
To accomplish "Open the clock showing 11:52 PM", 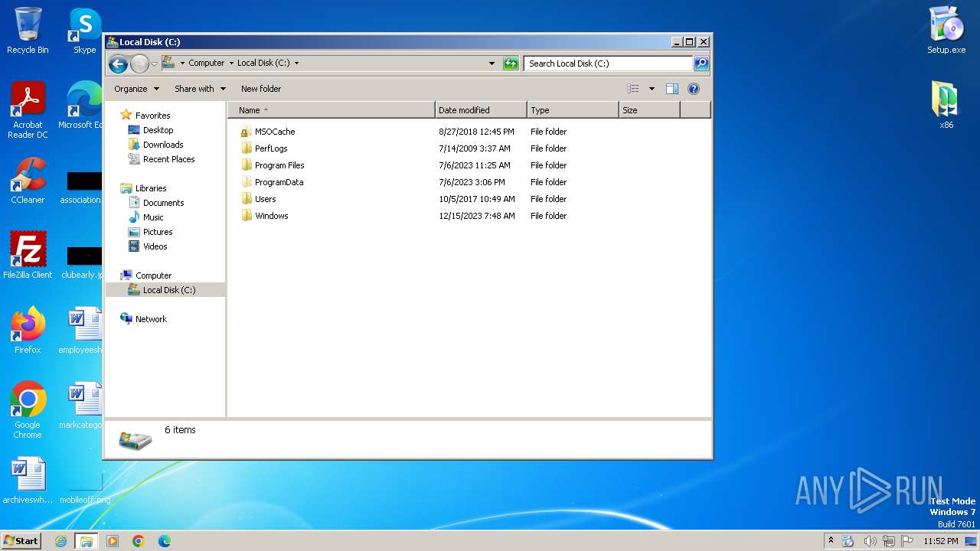I will (x=941, y=541).
